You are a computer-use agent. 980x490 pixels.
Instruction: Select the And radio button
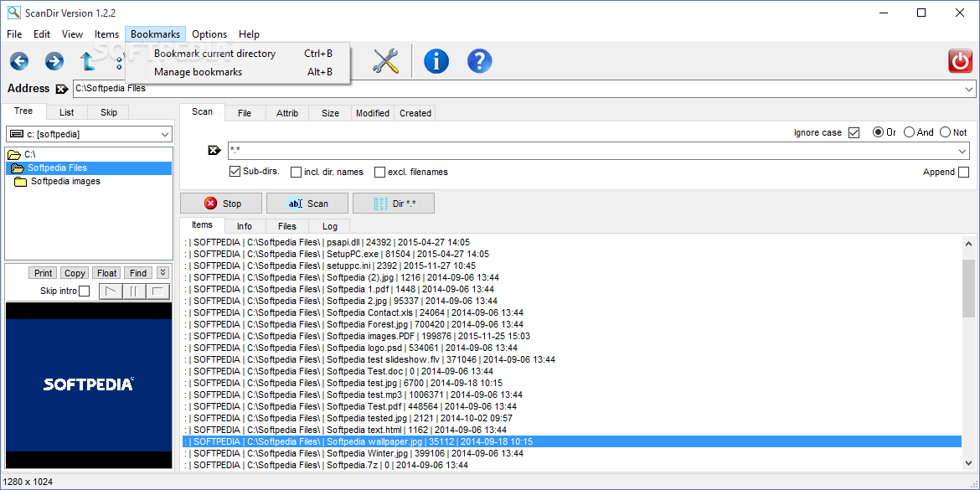point(909,132)
